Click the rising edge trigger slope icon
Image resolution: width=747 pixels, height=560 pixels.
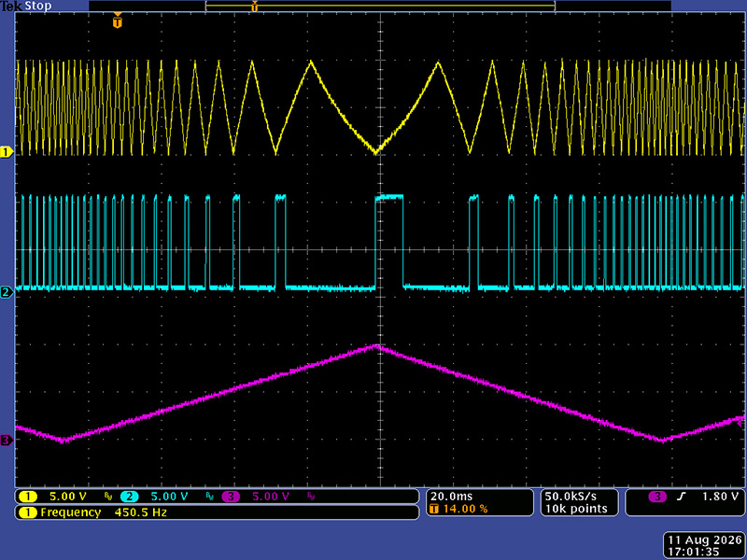682,497
